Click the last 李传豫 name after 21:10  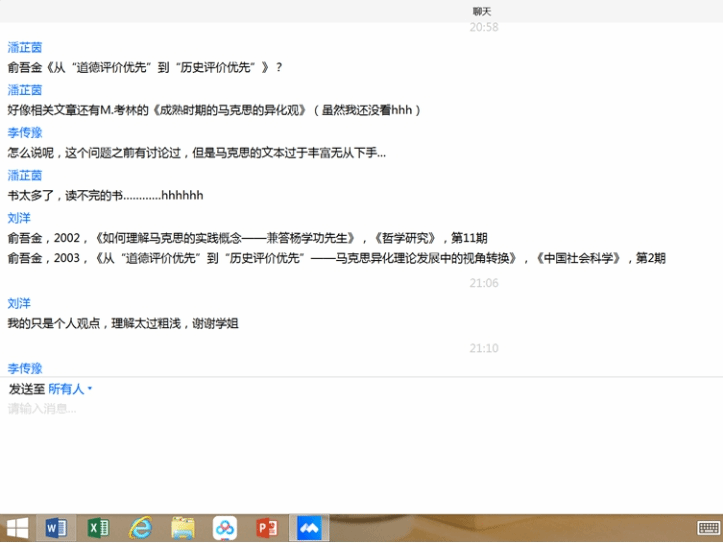point(25,368)
